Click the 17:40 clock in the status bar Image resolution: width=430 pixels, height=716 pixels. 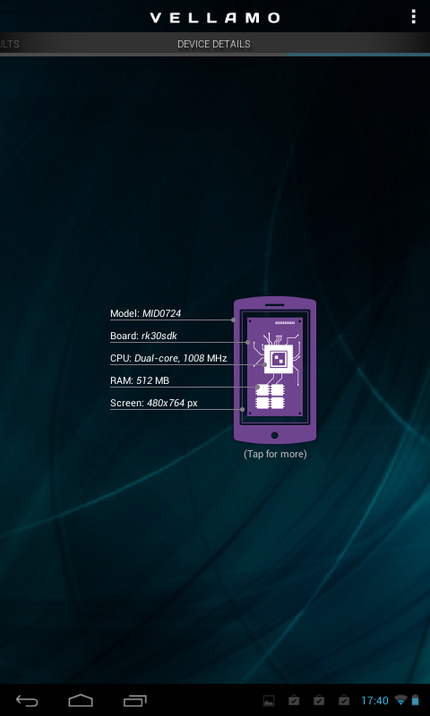[375, 700]
